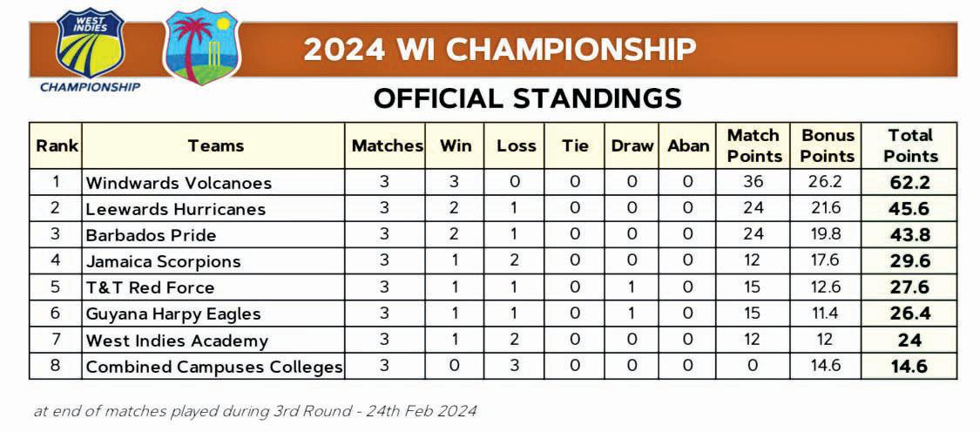Click the 2024 WI Championship banner title

coord(499,50)
